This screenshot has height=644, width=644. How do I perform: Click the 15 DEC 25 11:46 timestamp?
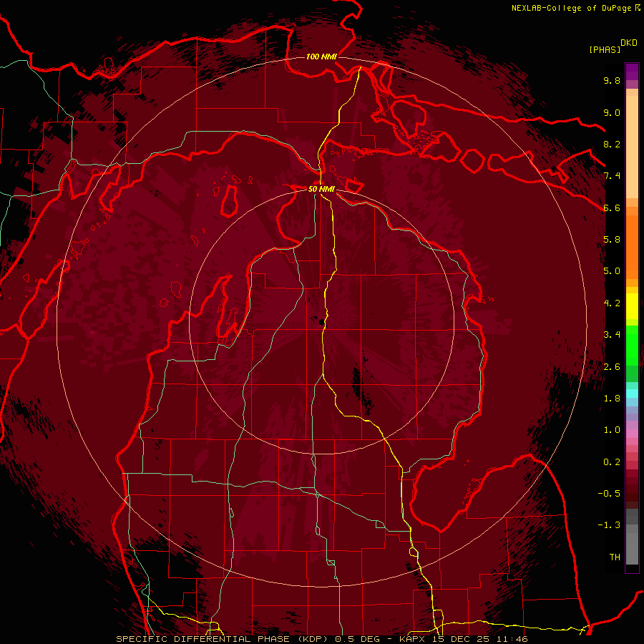pyautogui.click(x=482, y=639)
